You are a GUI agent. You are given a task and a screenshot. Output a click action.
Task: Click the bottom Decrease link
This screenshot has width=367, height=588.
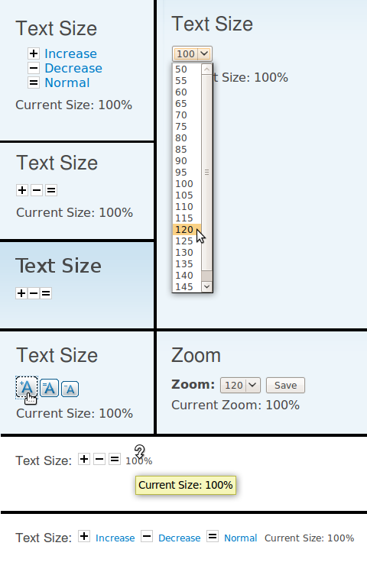[x=179, y=538]
